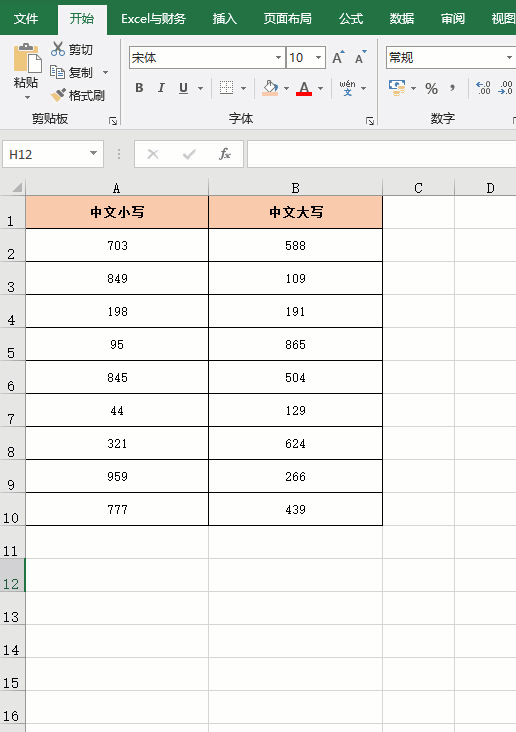This screenshot has width=516, height=732.
Task: Toggle Italic formatting
Action: coord(161,88)
